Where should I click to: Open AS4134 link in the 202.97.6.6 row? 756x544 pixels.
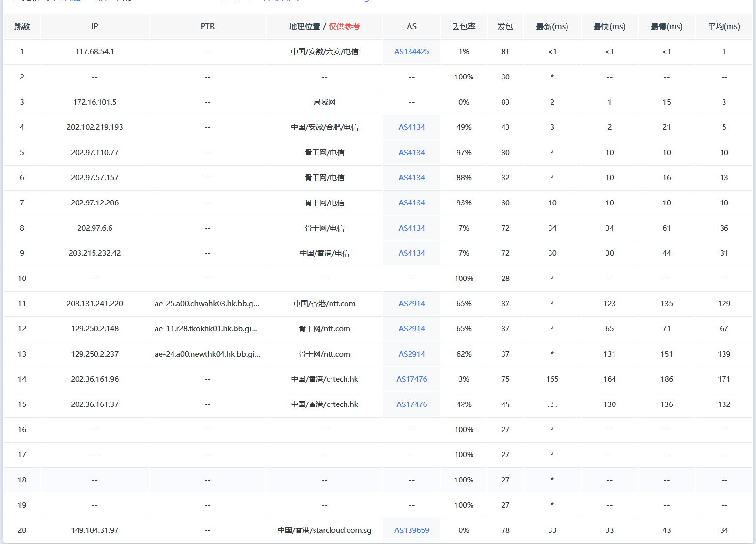tap(411, 228)
